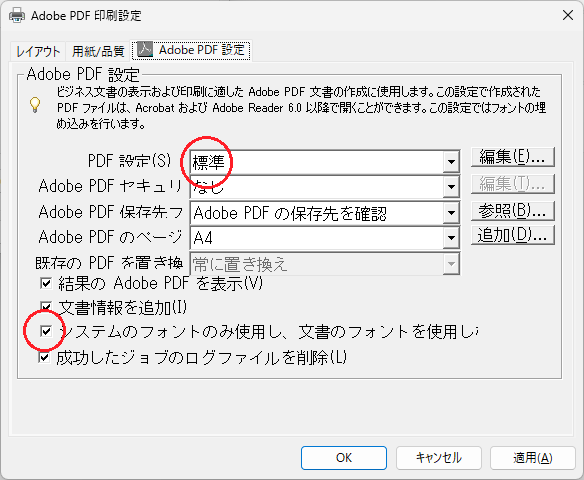This screenshot has width=584, height=480.
Task: Click the description text about ビジネス文書
Action: [301, 108]
